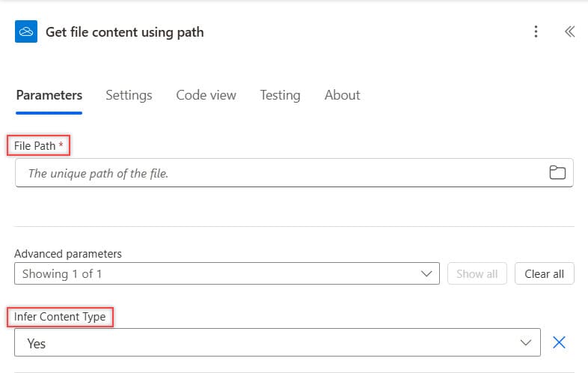Click the Get file content using path title
Image resolution: width=588 pixels, height=373 pixels.
point(125,32)
